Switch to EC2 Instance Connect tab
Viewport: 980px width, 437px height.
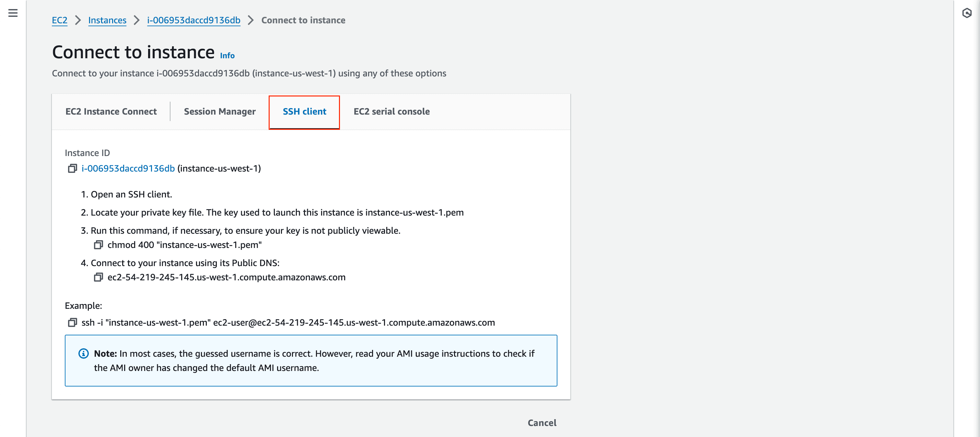(x=111, y=112)
